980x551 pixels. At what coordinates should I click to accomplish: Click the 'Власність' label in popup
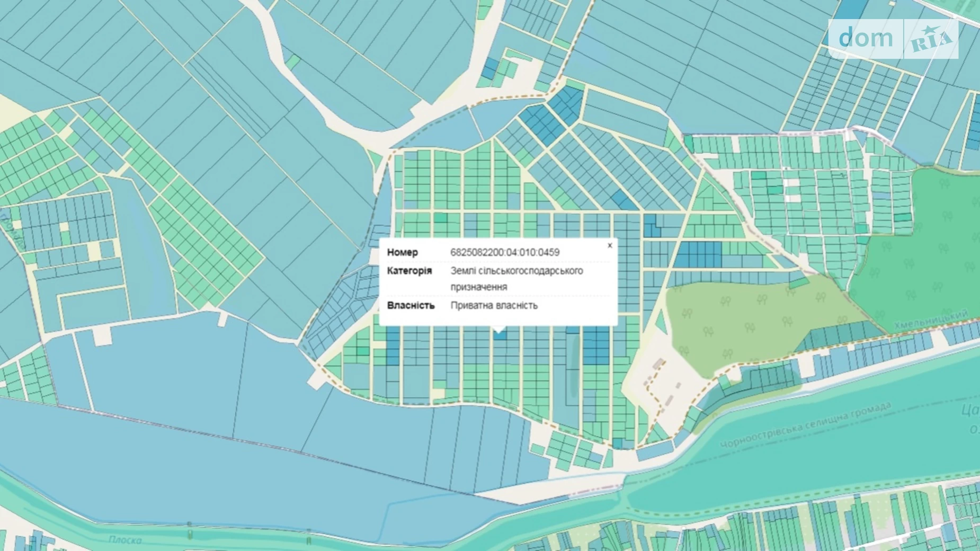pyautogui.click(x=411, y=305)
